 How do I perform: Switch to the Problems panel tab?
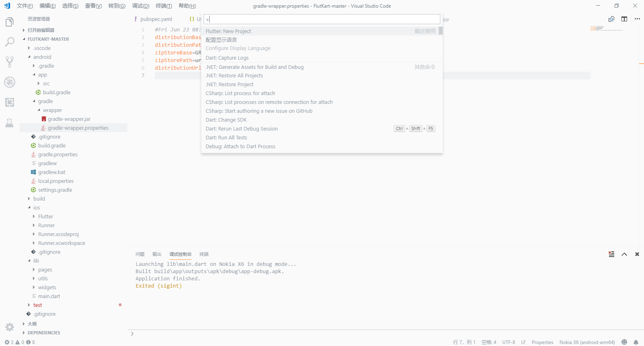click(x=140, y=254)
